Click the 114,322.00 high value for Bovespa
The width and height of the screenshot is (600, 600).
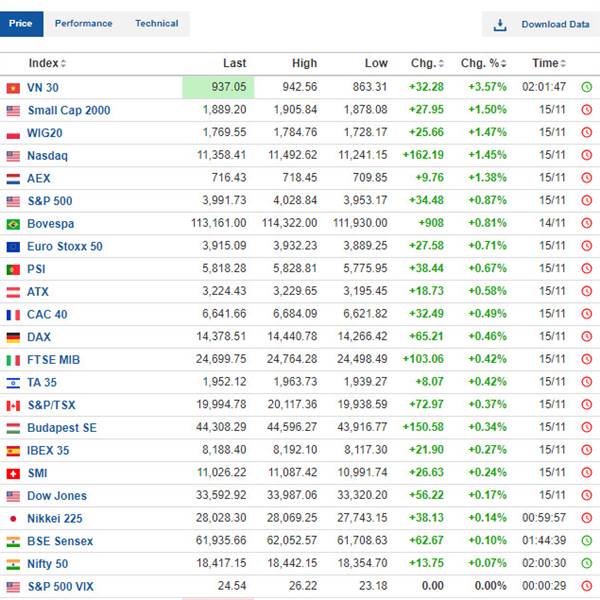(x=290, y=223)
